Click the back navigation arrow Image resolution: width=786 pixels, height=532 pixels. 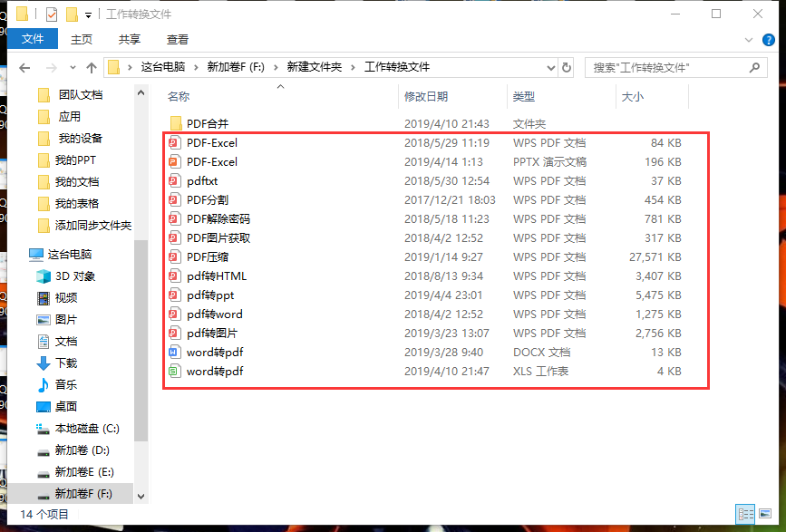tap(24, 68)
